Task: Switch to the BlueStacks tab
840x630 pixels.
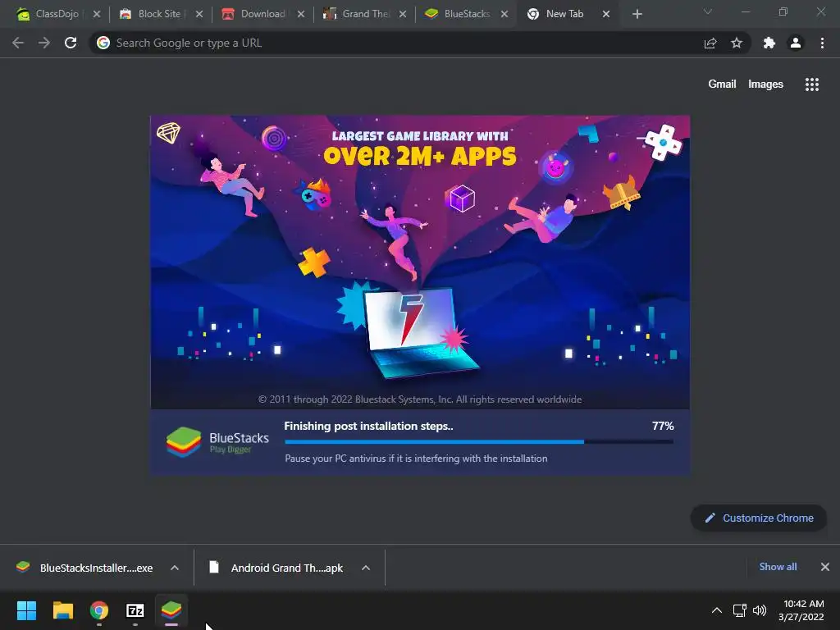Action: click(x=467, y=14)
